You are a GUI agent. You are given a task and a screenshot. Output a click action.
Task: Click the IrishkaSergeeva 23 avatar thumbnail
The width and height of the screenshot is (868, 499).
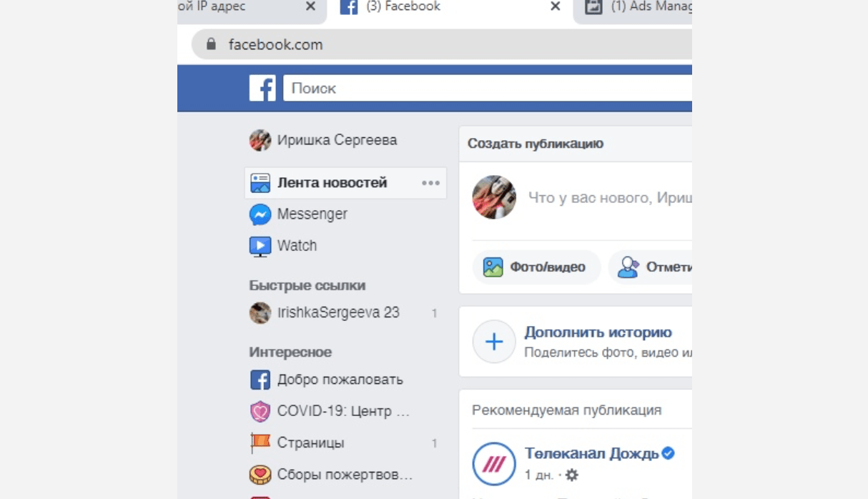click(x=260, y=313)
